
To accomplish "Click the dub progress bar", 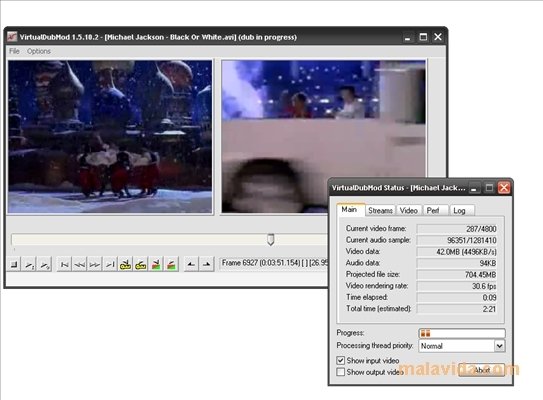I will (x=462, y=333).
